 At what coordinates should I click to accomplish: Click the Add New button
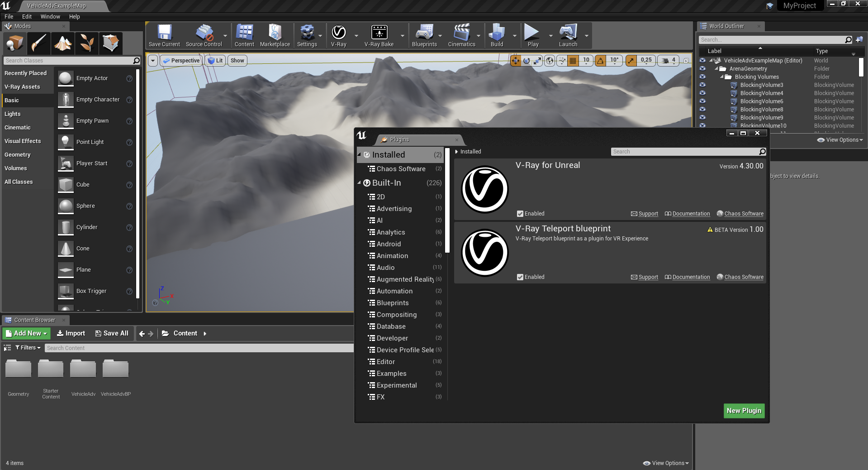26,333
